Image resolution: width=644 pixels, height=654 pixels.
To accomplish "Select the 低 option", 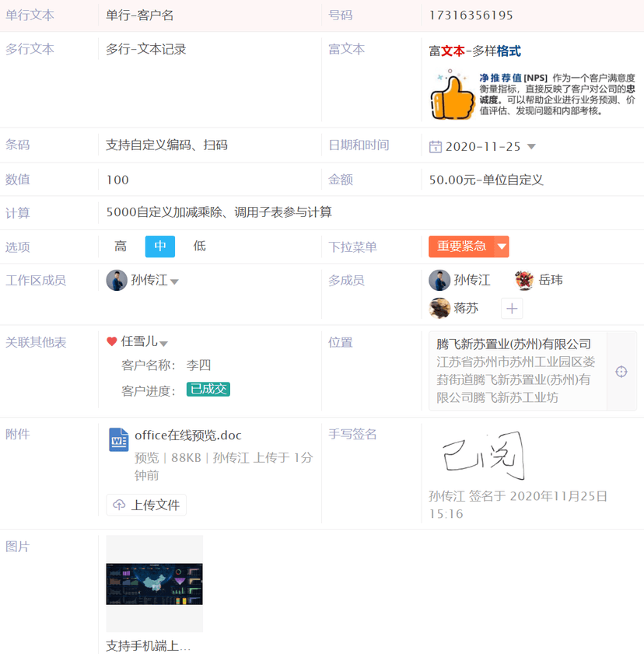I will coord(200,247).
